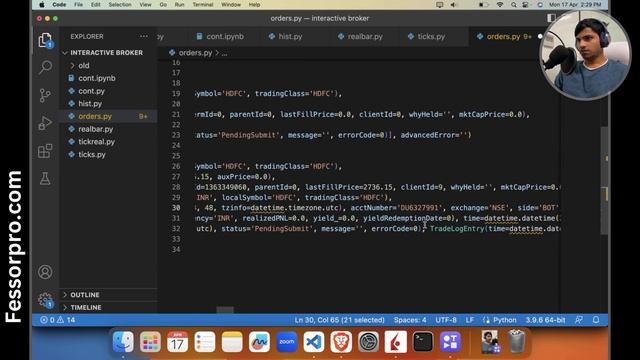Open the Testing flask view

click(x=45, y=178)
